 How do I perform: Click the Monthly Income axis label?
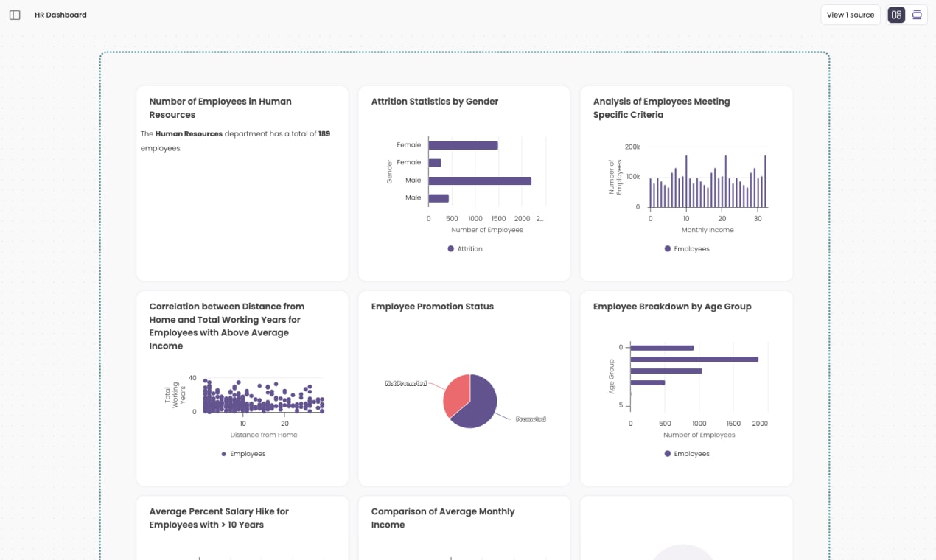point(708,230)
